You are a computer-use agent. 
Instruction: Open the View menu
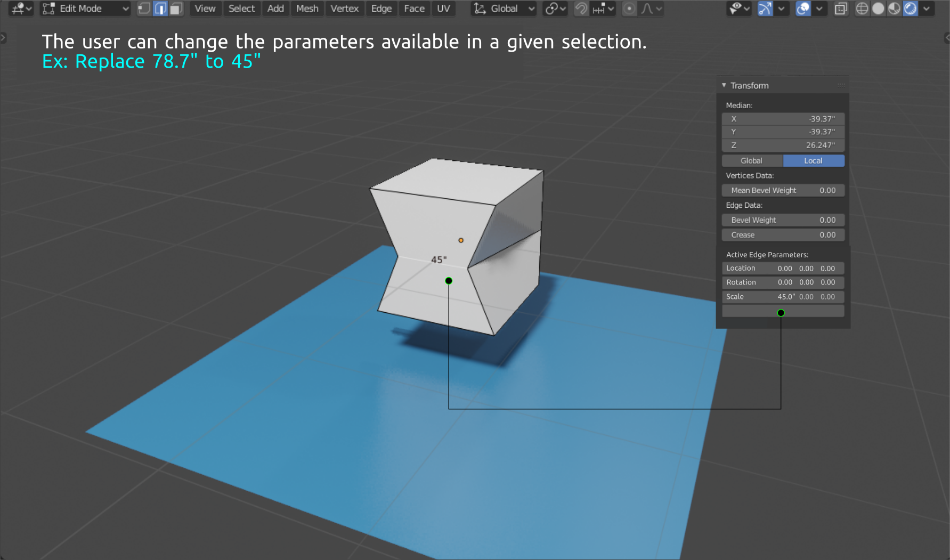pos(205,9)
